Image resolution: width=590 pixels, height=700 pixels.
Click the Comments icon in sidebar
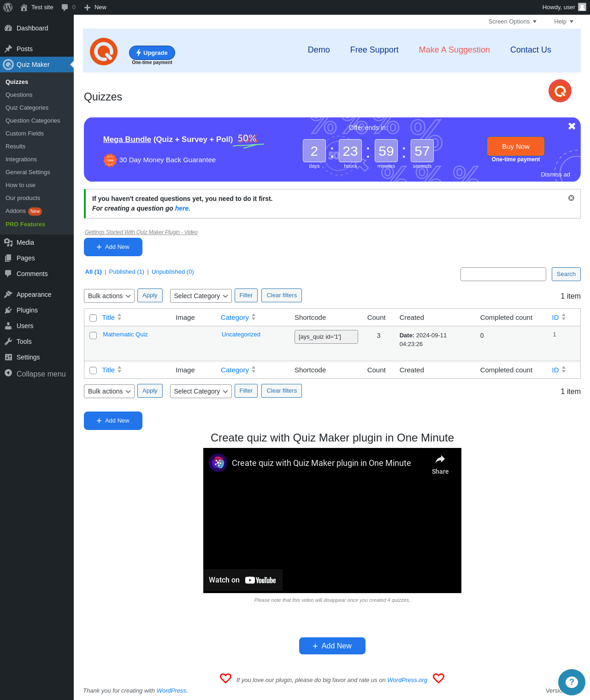(8, 274)
